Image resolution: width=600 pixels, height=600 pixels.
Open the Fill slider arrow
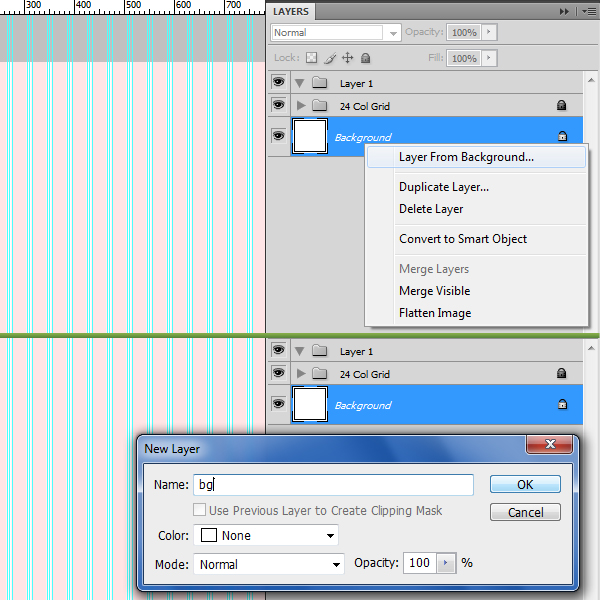click(489, 58)
